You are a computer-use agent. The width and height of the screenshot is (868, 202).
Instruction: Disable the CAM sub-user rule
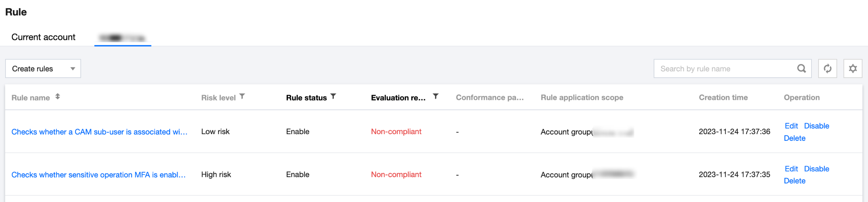816,126
